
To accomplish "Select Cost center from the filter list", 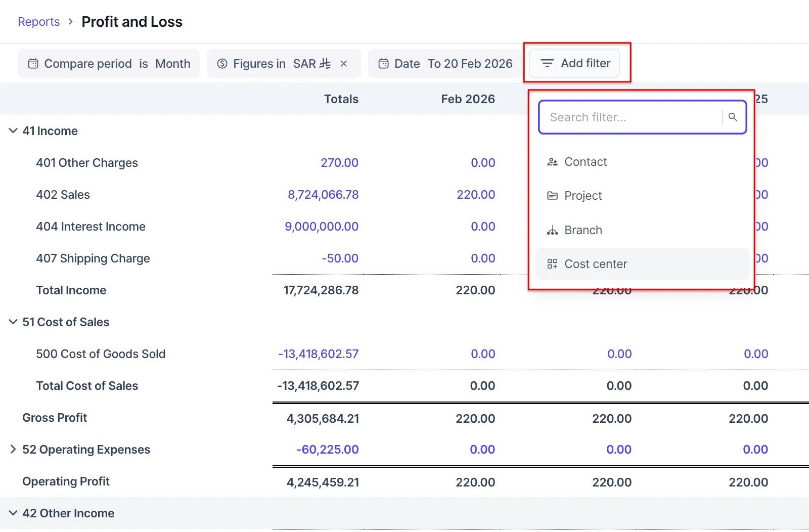I will 596,264.
